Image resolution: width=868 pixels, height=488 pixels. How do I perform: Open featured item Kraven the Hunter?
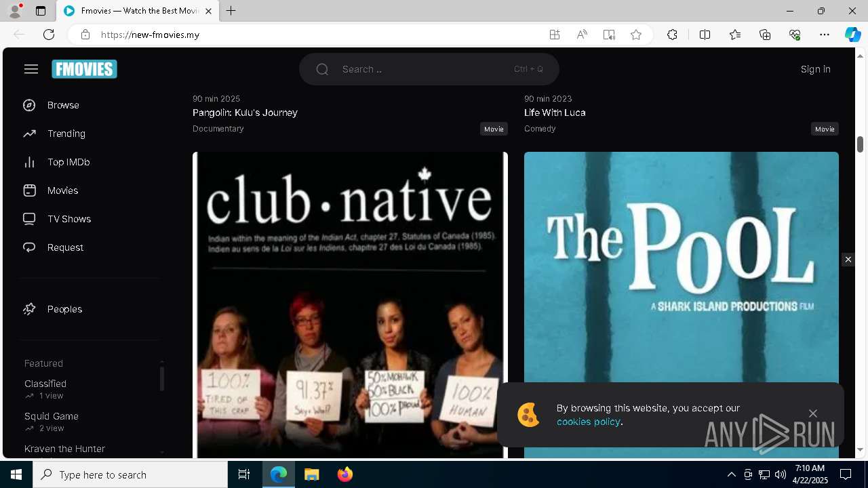click(64, 449)
